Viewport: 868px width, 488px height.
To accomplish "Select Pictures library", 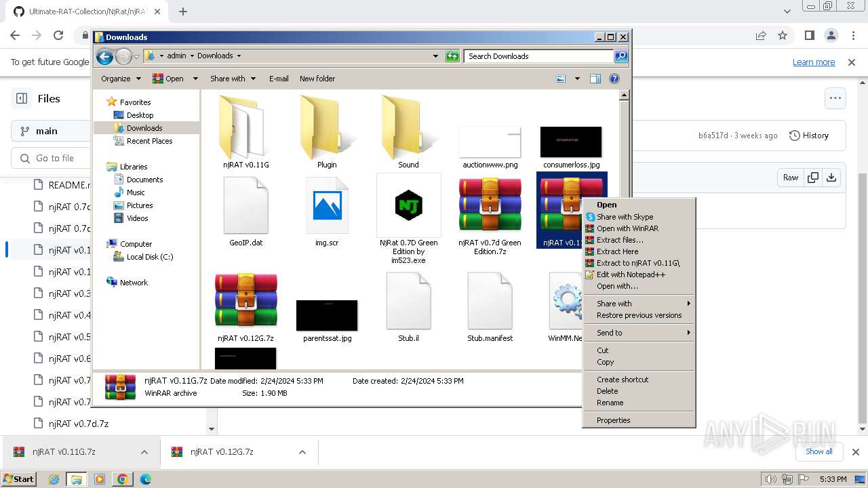I will (x=140, y=205).
